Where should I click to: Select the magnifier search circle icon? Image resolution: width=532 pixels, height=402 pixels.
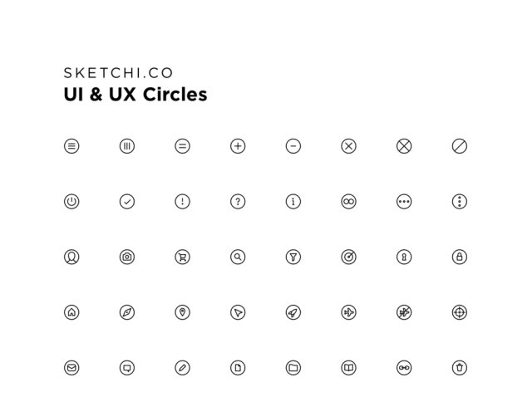238,257
